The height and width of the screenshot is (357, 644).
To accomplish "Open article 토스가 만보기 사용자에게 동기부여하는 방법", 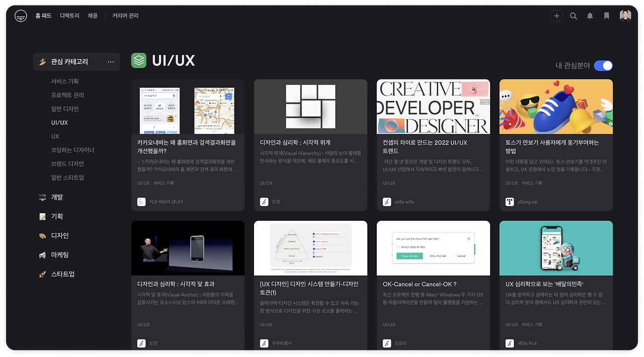I will [x=552, y=147].
